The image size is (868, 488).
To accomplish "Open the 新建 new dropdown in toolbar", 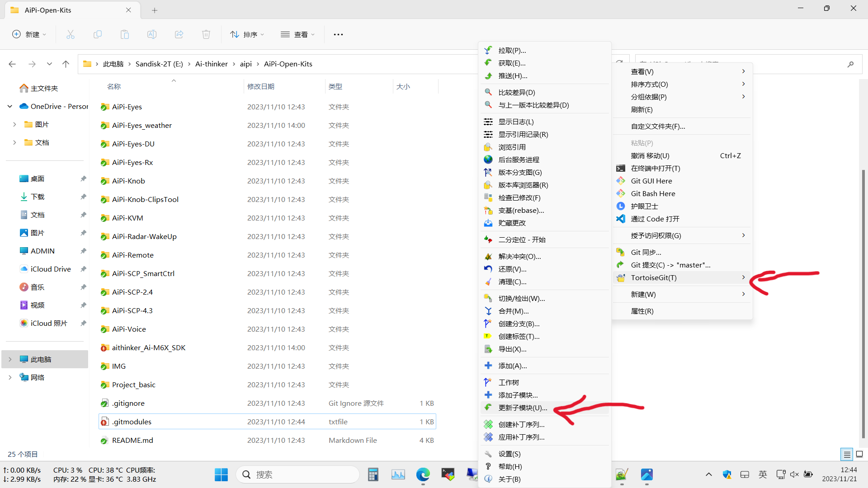I will point(29,34).
